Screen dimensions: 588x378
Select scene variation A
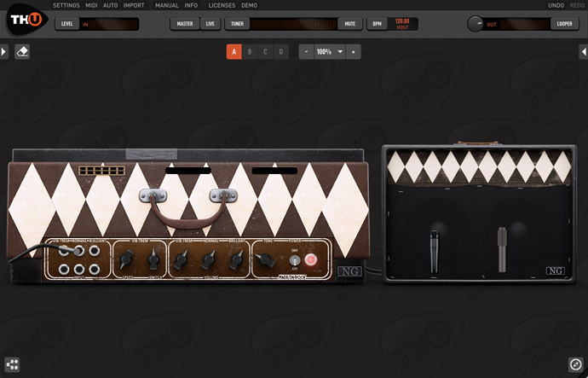233,52
